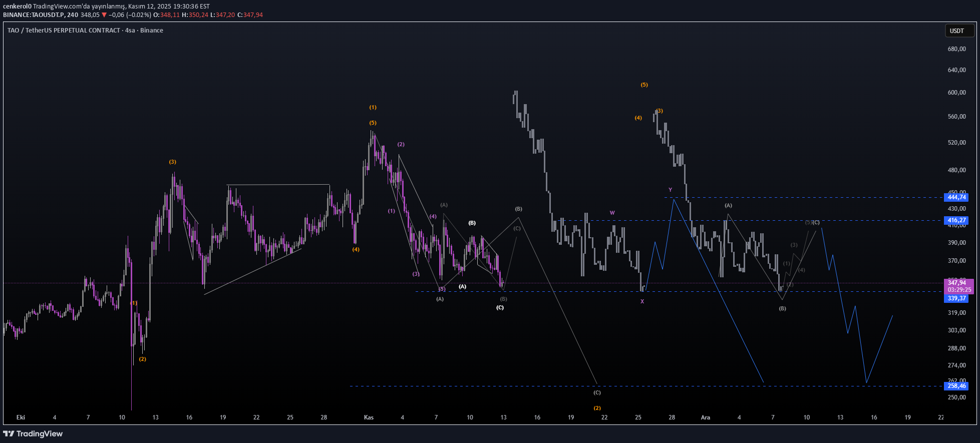Click the TradingView logo in the bottom corner
The height and width of the screenshot is (443, 980).
33,433
